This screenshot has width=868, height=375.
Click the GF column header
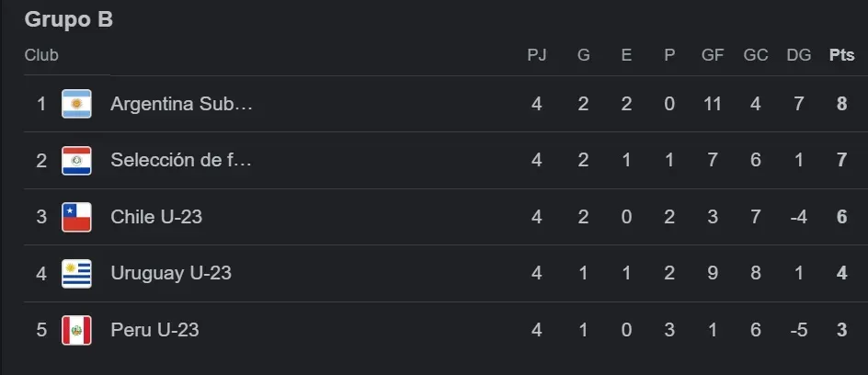coord(713,55)
